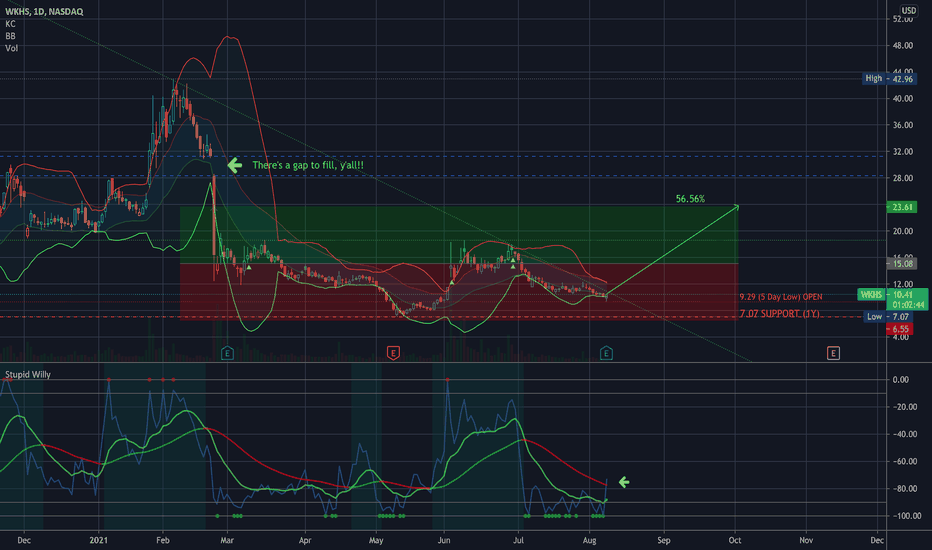Select the "There's a gap to fill, y'all!!" text
This screenshot has height=550, width=932.
308,165
